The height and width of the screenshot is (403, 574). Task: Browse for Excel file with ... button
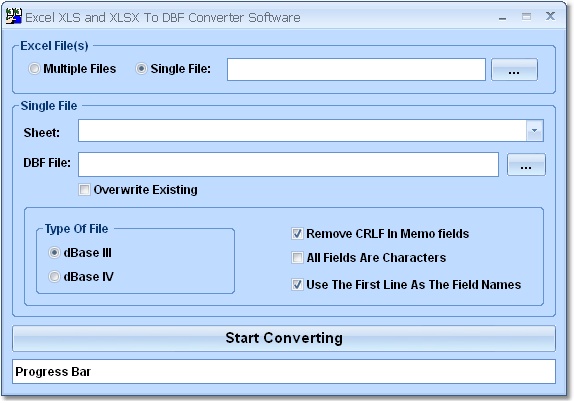514,69
